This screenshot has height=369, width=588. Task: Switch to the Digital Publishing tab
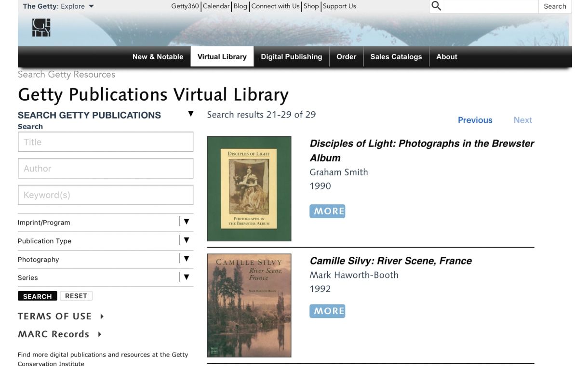[291, 57]
